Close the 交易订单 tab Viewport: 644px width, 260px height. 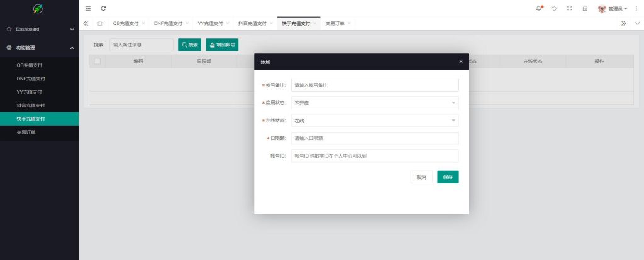tap(349, 23)
